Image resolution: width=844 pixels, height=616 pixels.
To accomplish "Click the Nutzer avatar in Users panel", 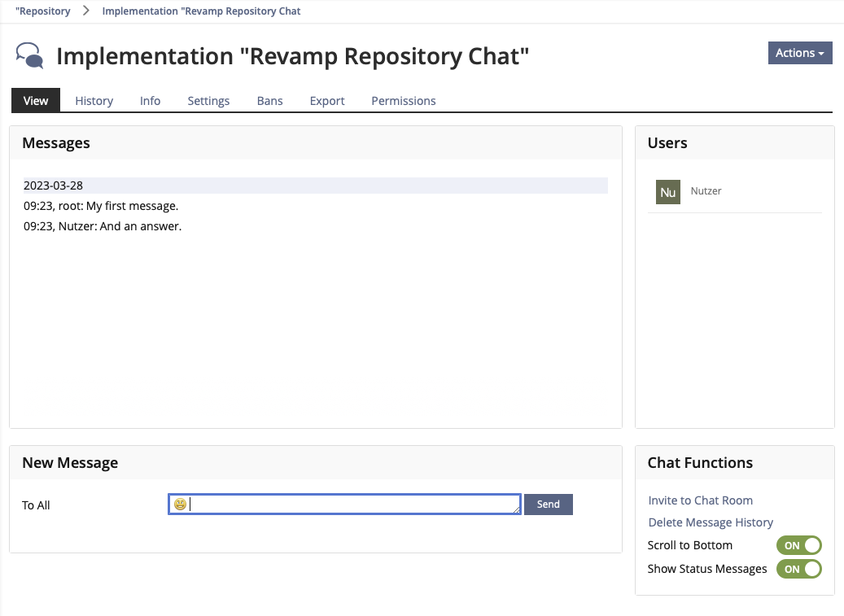I will coord(667,192).
